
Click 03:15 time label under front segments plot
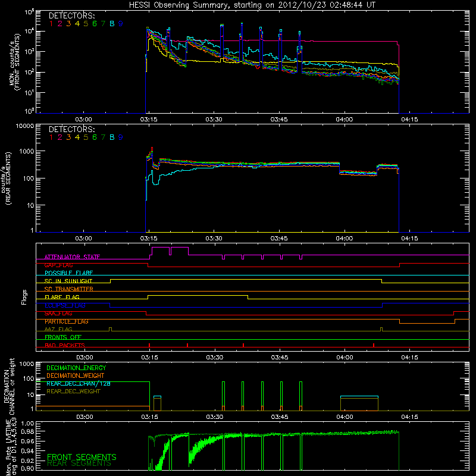[149, 120]
